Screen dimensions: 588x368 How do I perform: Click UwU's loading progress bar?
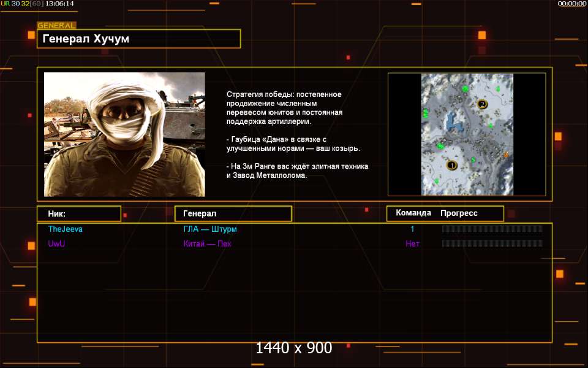tap(492, 243)
